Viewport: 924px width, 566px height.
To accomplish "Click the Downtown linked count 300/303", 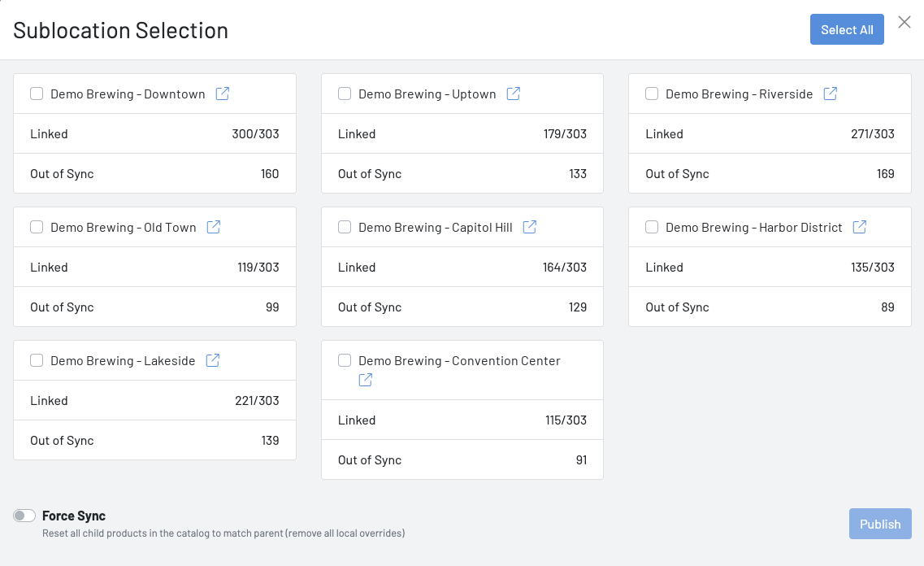I will [x=255, y=134].
